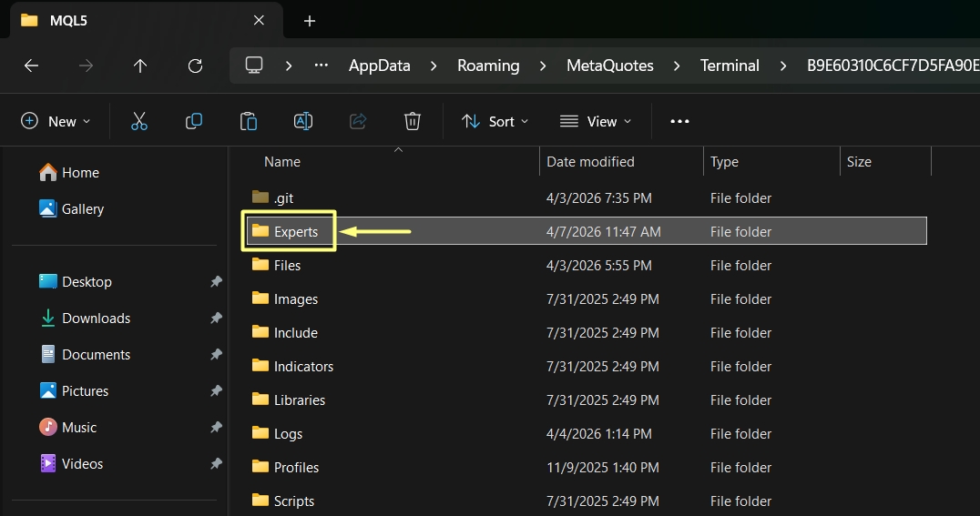
Task: Go up one folder level
Action: (140, 66)
